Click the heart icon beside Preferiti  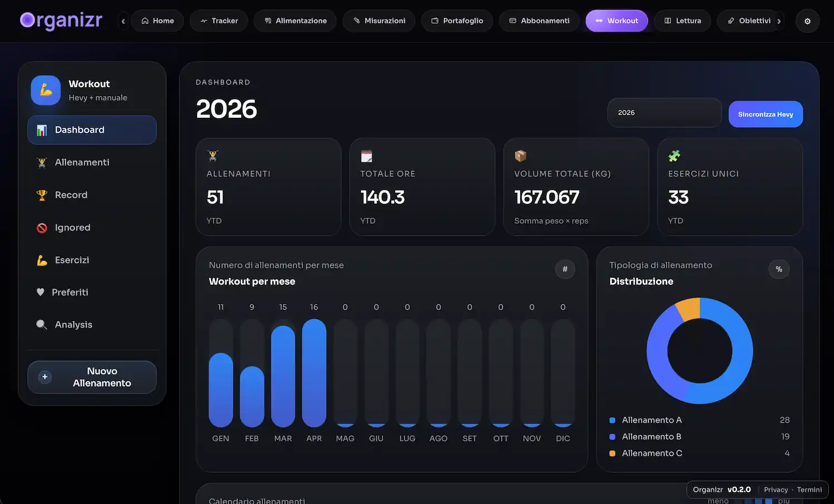41,292
